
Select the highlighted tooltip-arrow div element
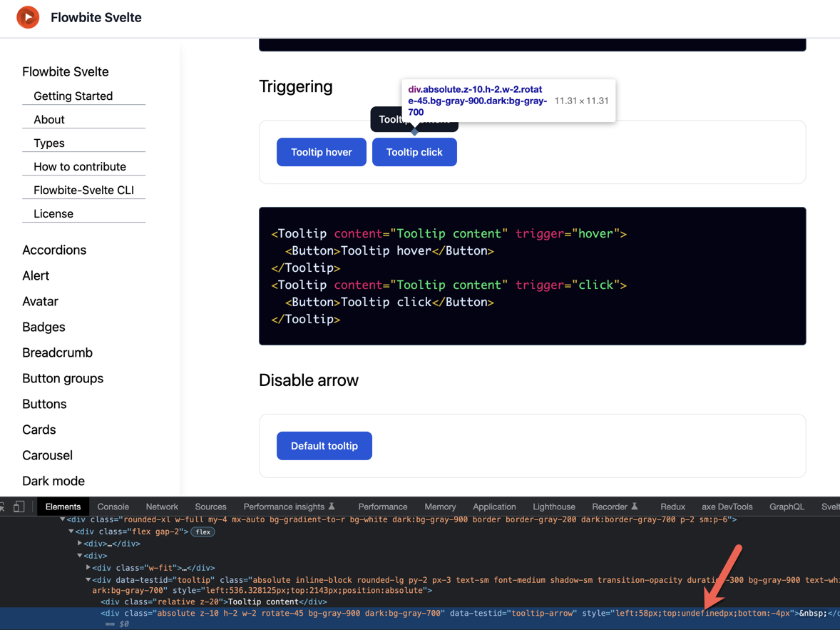[285, 612]
